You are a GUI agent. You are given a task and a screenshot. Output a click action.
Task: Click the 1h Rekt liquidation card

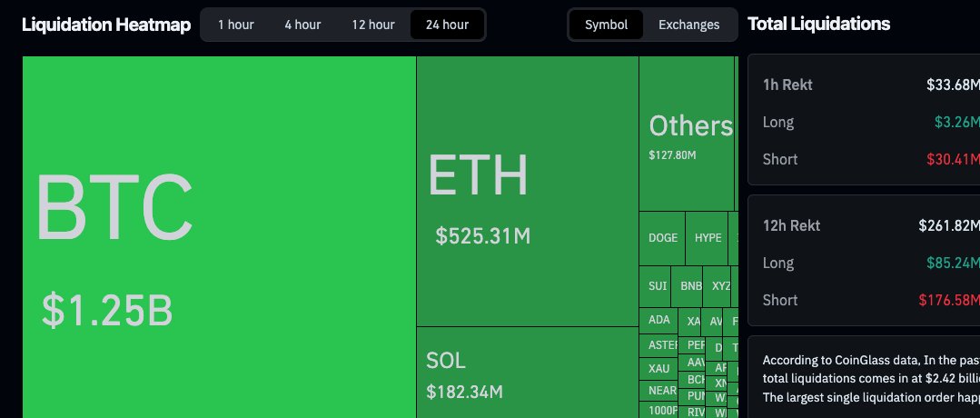[863, 118]
